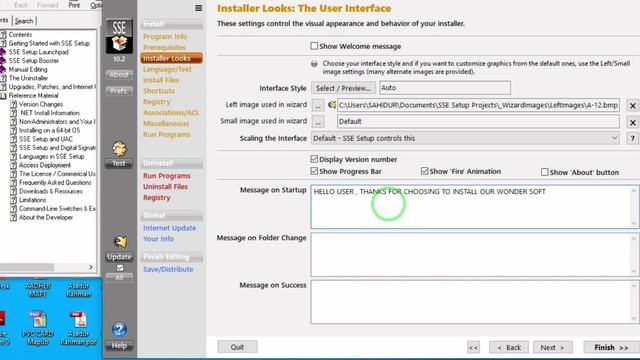
Task: Open the About the Developer page
Action: (x=46, y=217)
